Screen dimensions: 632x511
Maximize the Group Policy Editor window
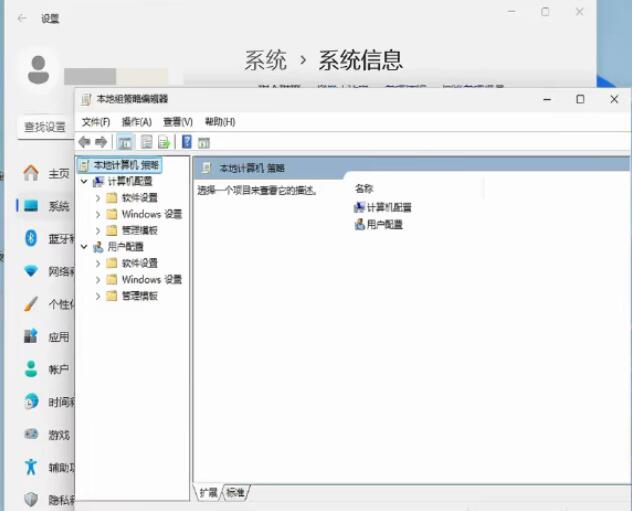click(580, 99)
